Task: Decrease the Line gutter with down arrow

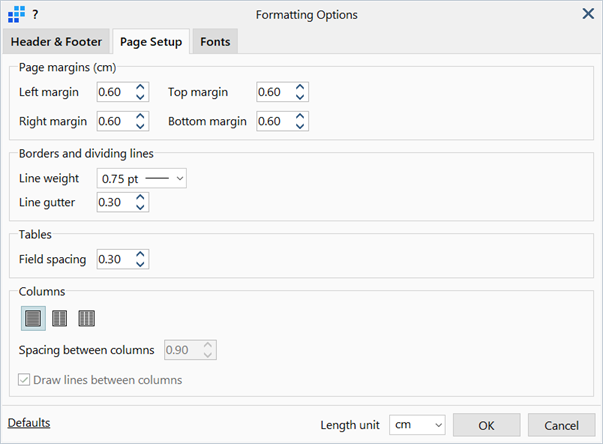Action: coord(140,207)
